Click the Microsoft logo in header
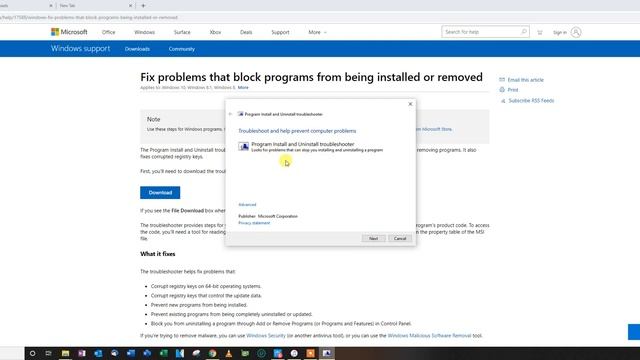 [69, 32]
